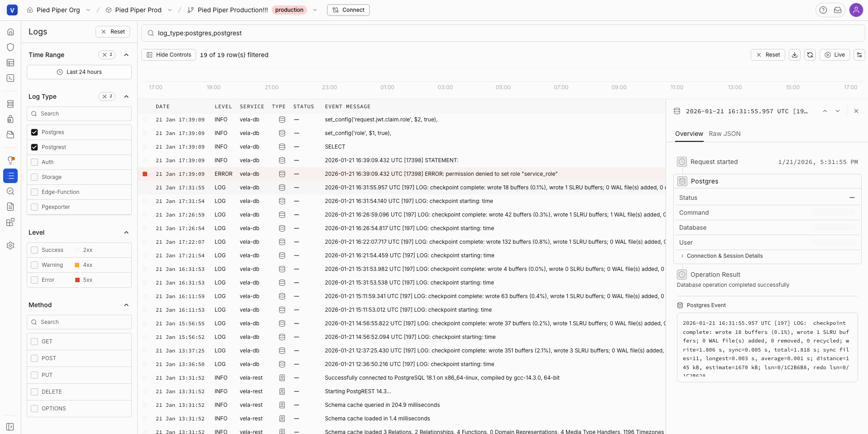Check the POST method filter
Screen dimensions: 868x434
[x=34, y=358]
